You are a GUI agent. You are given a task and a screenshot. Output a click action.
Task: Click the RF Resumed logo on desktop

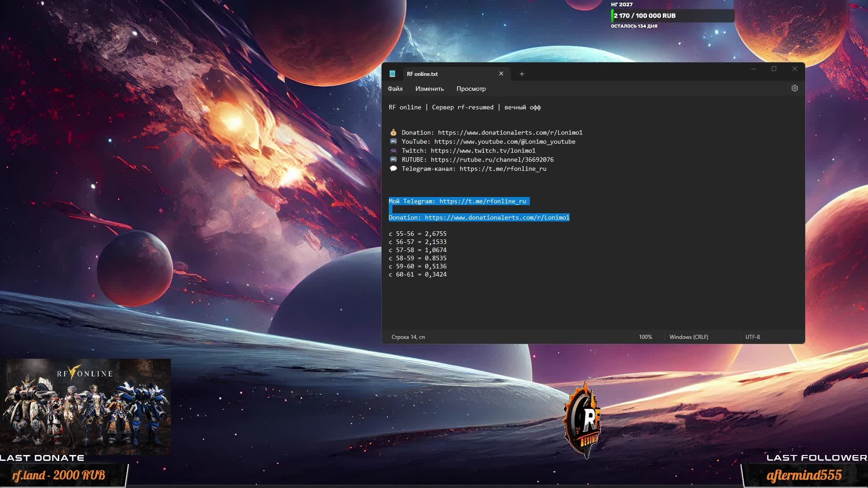582,420
